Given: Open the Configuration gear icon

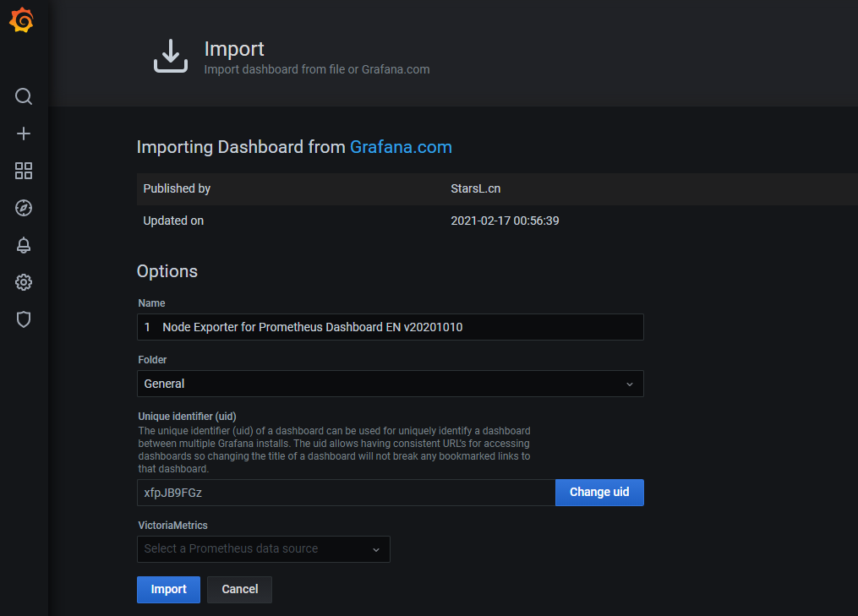Looking at the screenshot, I should click(x=24, y=282).
